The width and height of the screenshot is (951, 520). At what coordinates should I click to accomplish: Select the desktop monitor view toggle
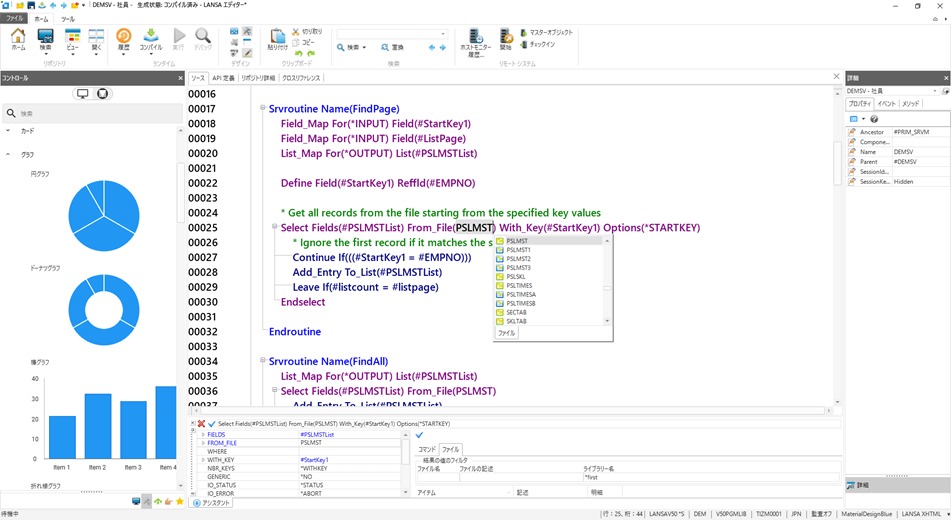pyautogui.click(x=82, y=93)
